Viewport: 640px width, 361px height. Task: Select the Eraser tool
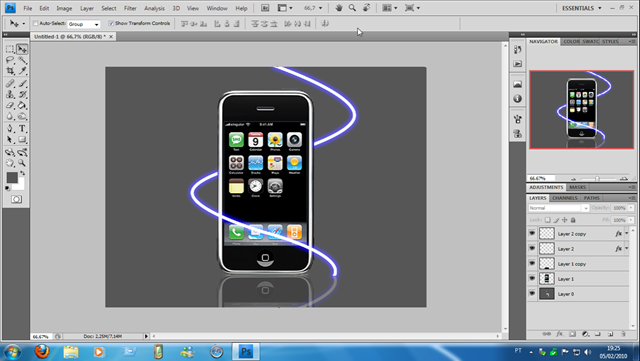(x=10, y=105)
